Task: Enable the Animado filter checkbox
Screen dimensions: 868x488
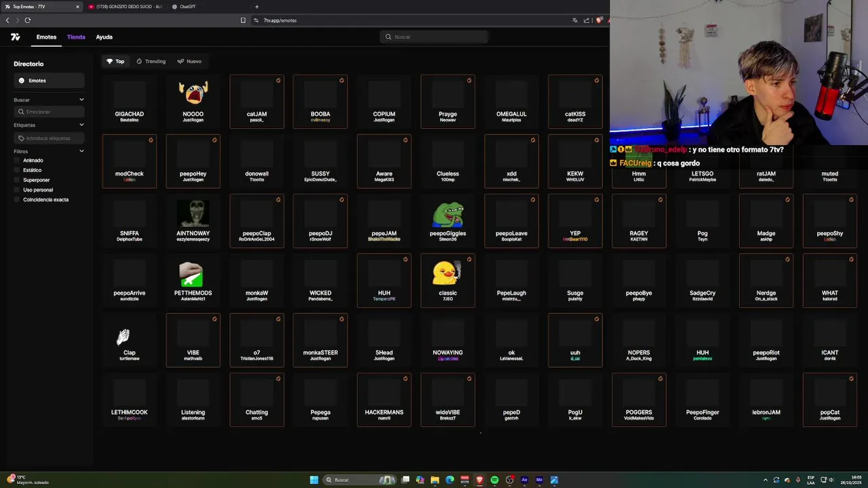Action: pyautogui.click(x=17, y=161)
